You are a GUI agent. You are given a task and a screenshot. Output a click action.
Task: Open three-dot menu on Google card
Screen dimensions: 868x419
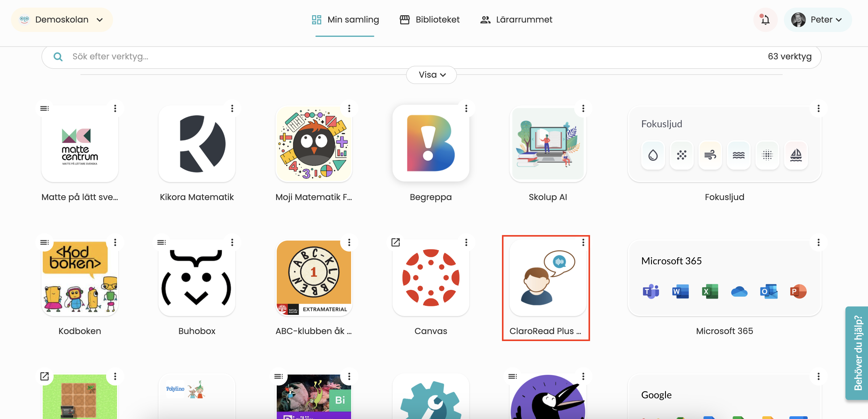click(x=818, y=376)
